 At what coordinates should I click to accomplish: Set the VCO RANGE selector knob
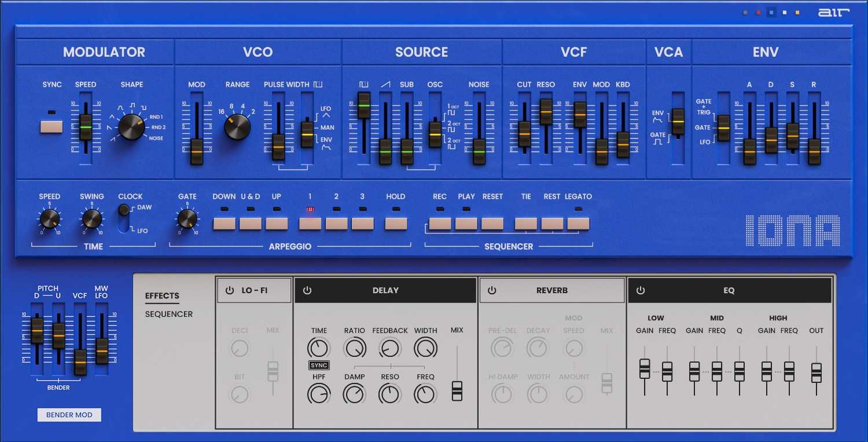pyautogui.click(x=238, y=126)
